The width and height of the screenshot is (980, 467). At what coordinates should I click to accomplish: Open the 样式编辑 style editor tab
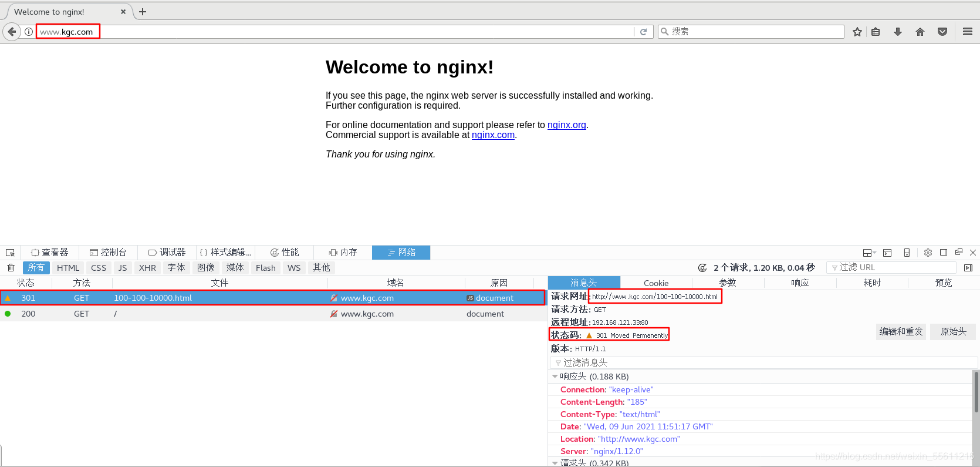(225, 253)
